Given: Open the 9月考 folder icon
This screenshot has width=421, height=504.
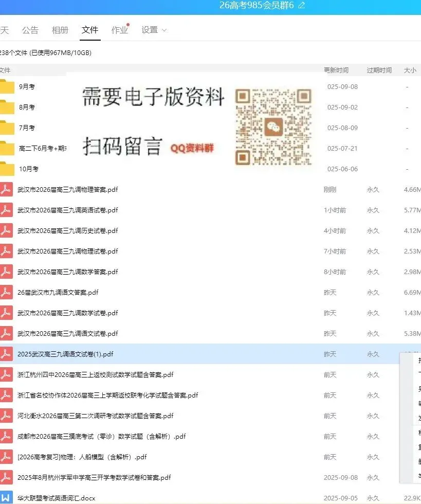Looking at the screenshot, I should [7, 86].
